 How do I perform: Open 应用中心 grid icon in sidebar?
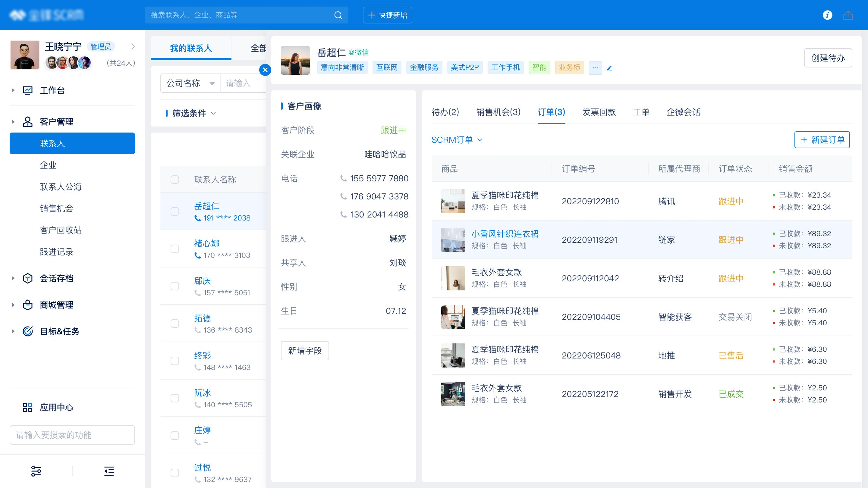pos(28,407)
